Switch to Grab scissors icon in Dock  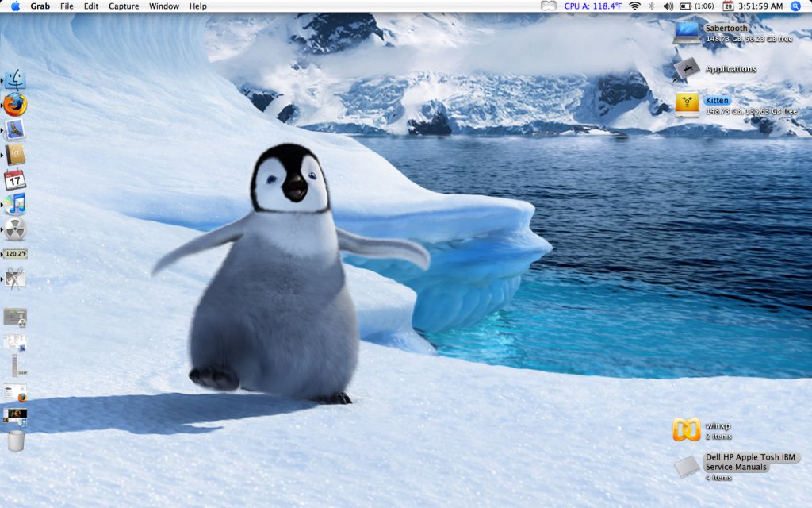pos(15,279)
